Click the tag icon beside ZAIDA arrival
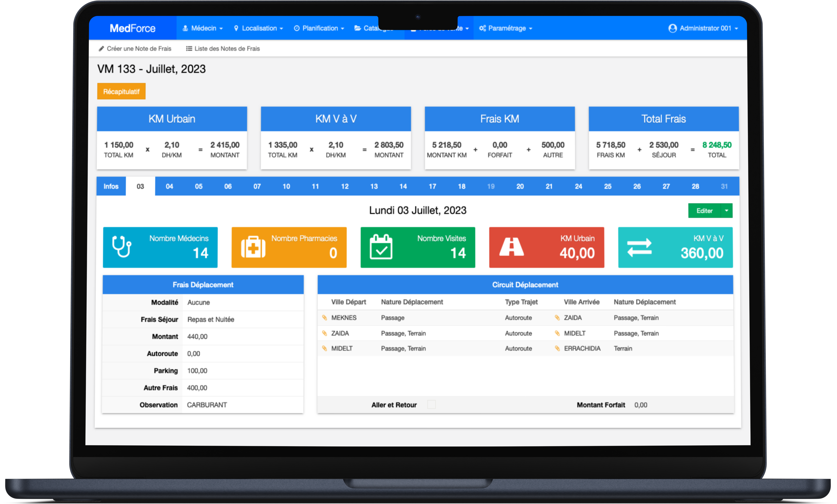 point(557,318)
